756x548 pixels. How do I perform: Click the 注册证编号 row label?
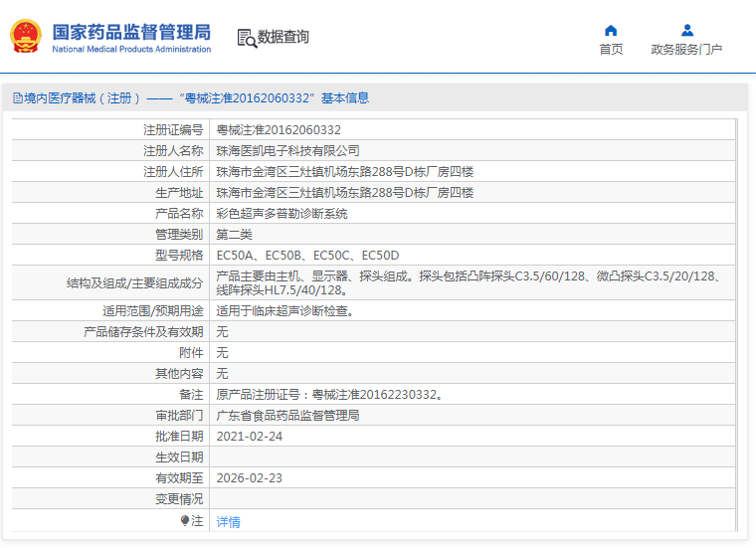(173, 130)
